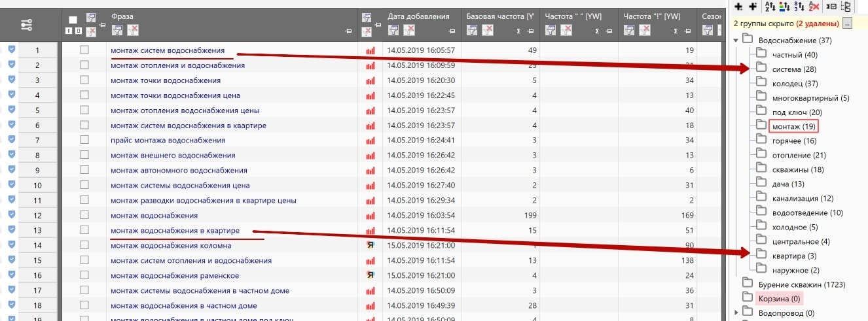The width and height of the screenshot is (868, 321).
Task: Clear the filter on the Фраза column
Action: click(x=133, y=29)
